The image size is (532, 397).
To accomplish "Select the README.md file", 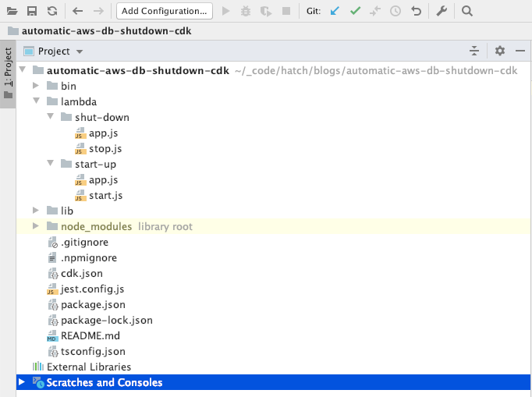I will (273, 336).
